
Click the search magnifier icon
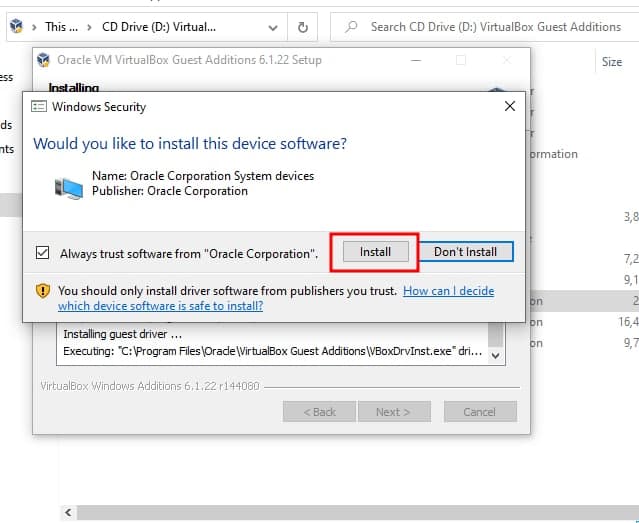(x=350, y=27)
